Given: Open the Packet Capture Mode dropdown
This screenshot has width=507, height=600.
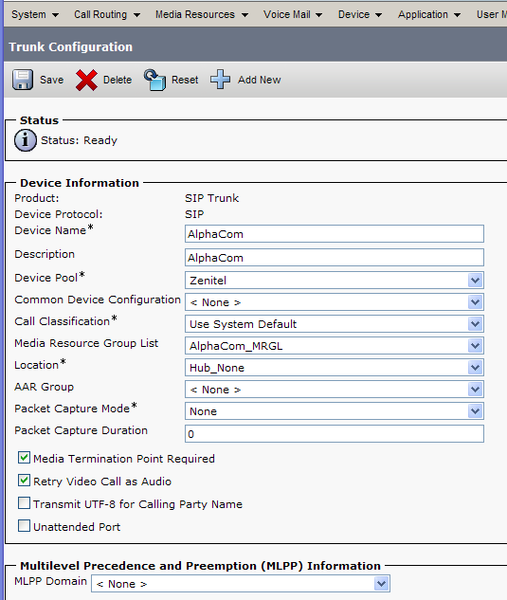Looking at the screenshot, I should click(334, 411).
